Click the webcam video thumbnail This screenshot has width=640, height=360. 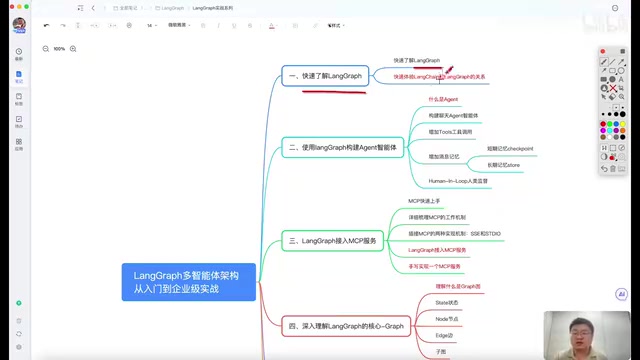pos(587,336)
